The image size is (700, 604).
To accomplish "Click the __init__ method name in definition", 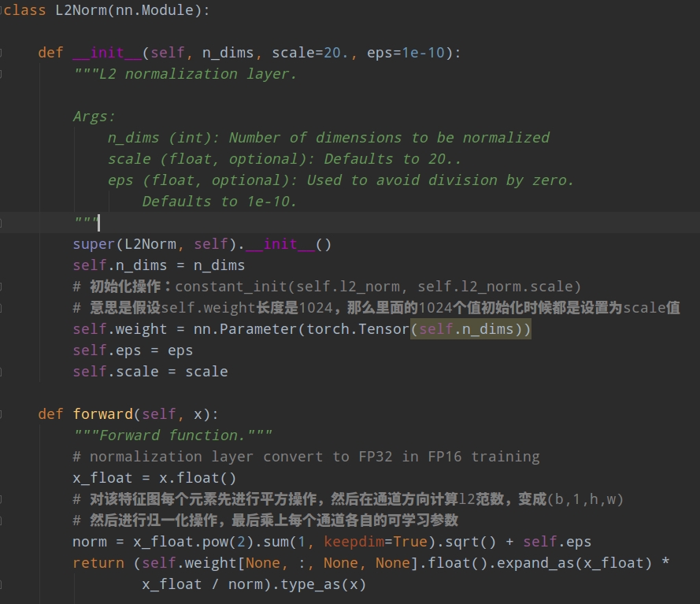I will click(107, 54).
